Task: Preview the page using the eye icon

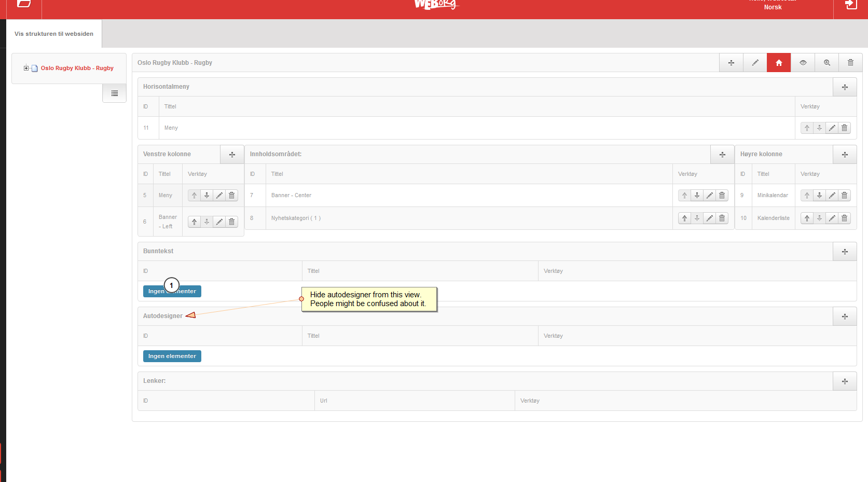Action: [x=803, y=63]
